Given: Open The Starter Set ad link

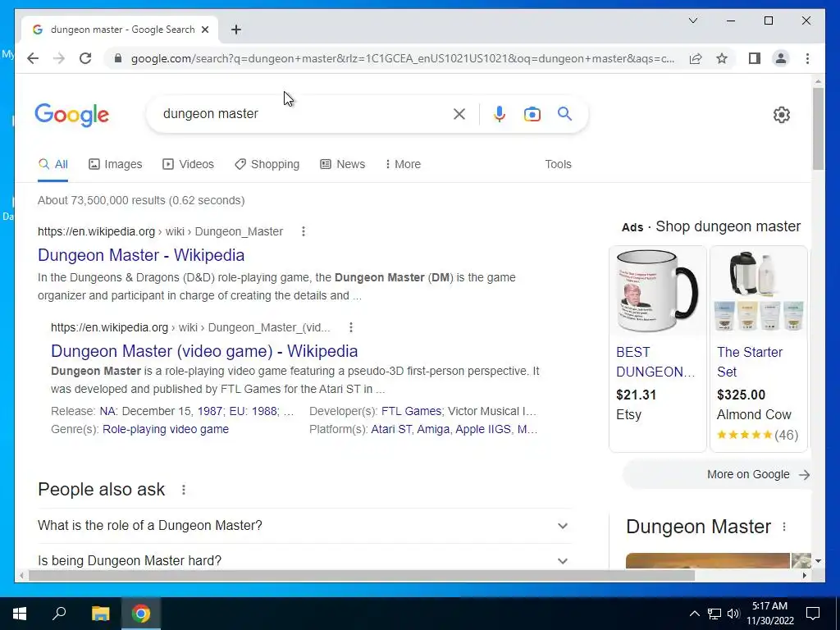Looking at the screenshot, I should (750, 362).
